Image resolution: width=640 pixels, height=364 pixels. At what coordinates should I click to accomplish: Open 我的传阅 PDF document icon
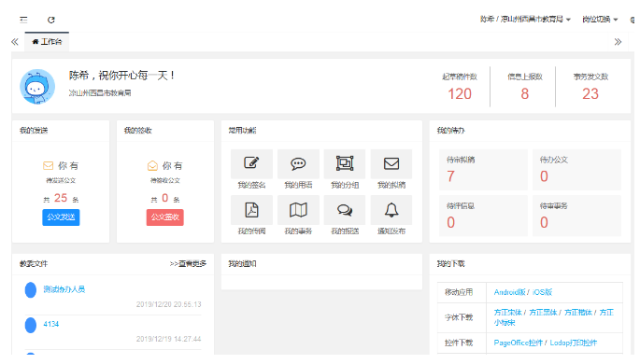click(251, 210)
